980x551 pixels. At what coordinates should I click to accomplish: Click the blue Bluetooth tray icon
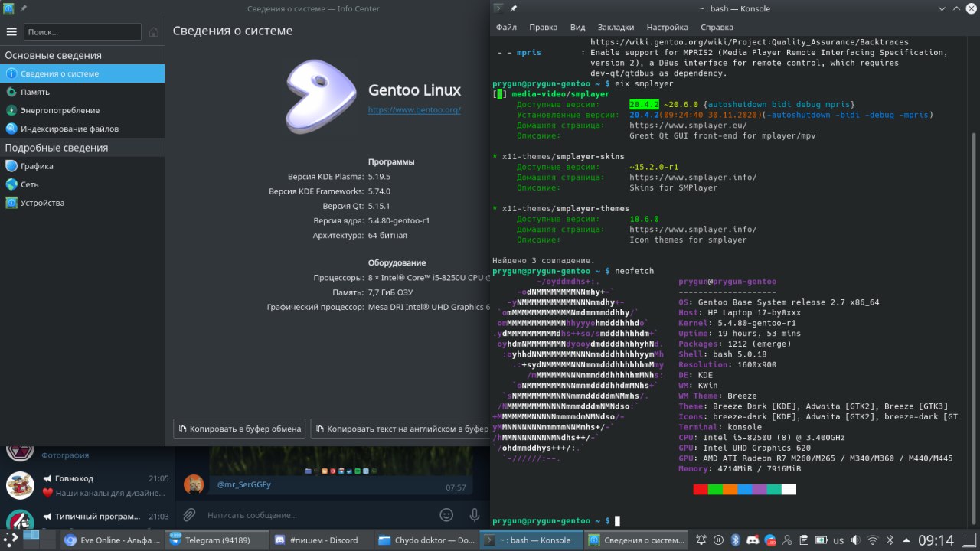[x=733, y=540]
